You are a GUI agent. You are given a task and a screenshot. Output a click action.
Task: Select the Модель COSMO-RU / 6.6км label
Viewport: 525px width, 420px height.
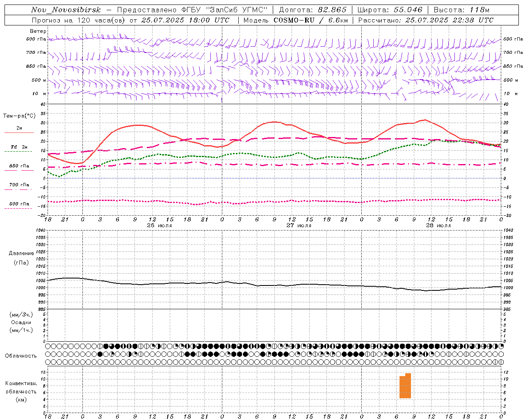pos(296,20)
